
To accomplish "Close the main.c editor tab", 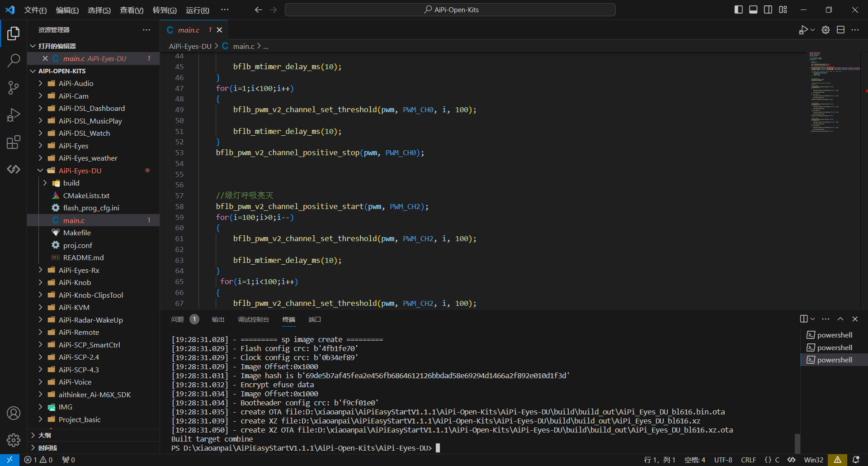I will tap(220, 30).
